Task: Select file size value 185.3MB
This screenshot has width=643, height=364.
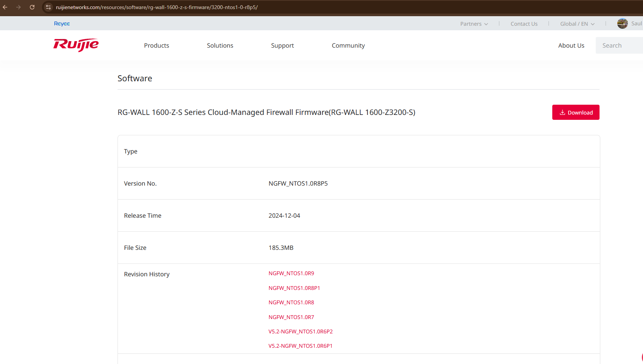Action: (281, 248)
